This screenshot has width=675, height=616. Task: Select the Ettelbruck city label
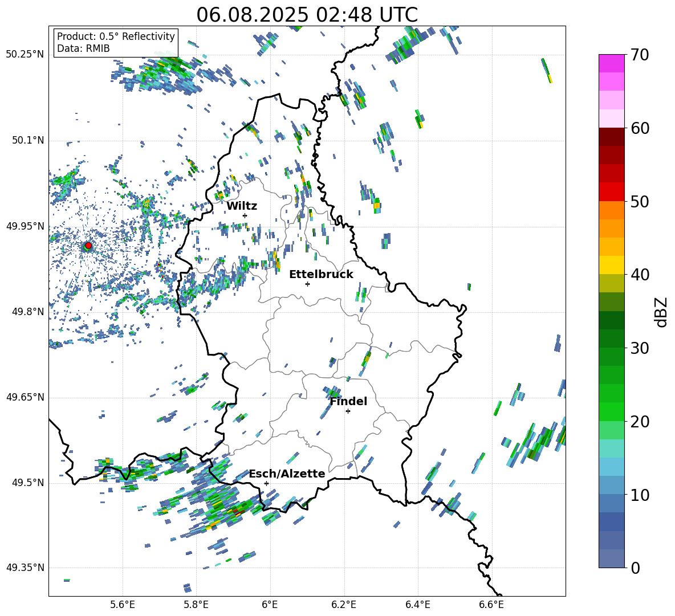click(321, 275)
